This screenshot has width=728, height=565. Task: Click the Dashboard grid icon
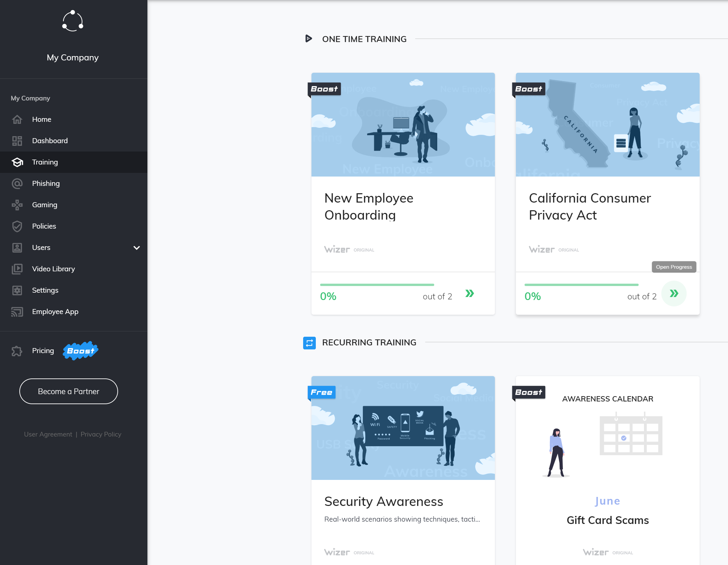tap(17, 141)
